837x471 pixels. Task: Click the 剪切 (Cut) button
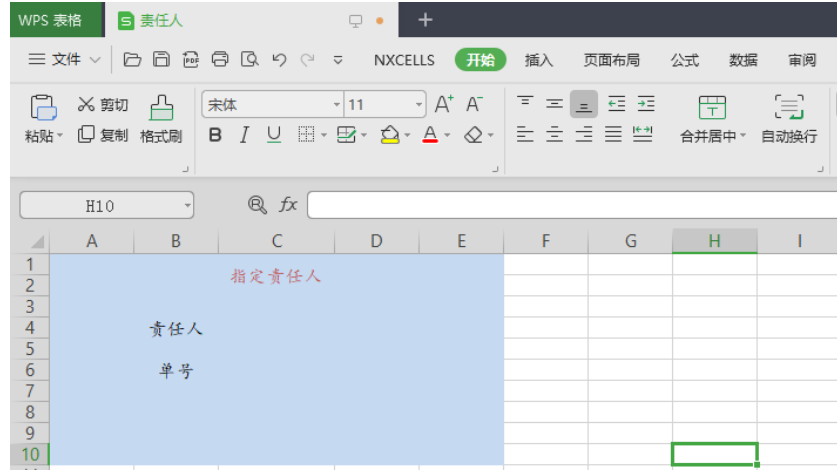click(x=103, y=105)
